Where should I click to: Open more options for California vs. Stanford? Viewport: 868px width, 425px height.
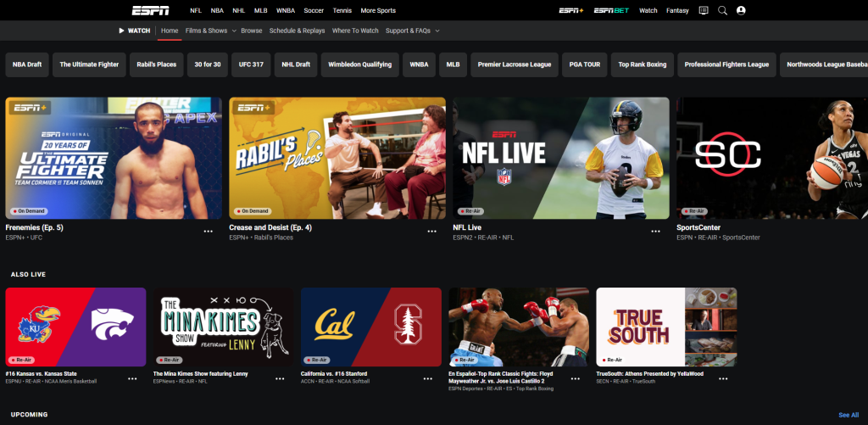[x=428, y=379]
